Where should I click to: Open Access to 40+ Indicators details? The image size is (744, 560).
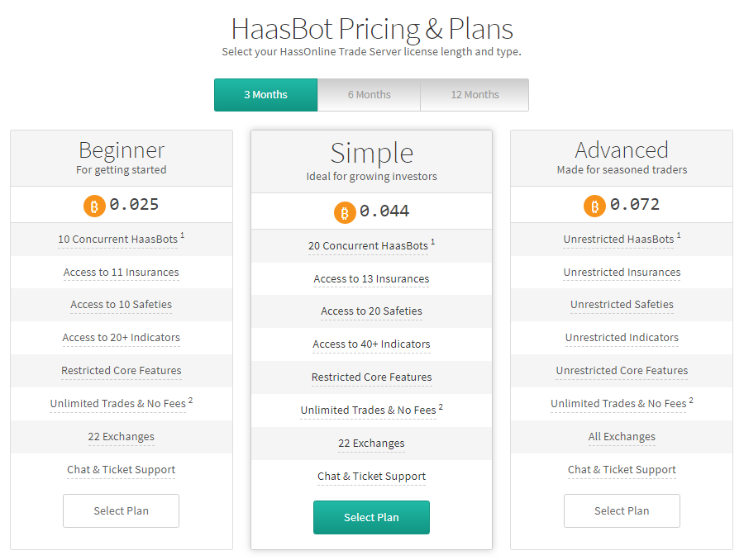click(x=371, y=344)
